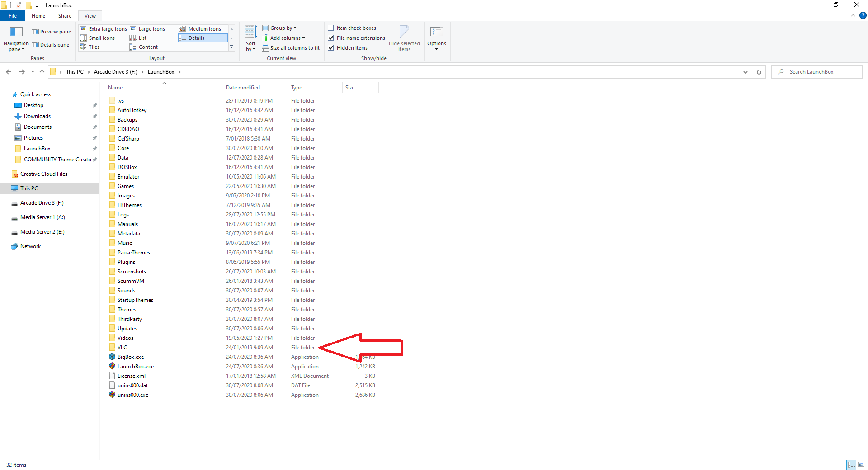Switch layout to Medium icons

click(x=200, y=29)
